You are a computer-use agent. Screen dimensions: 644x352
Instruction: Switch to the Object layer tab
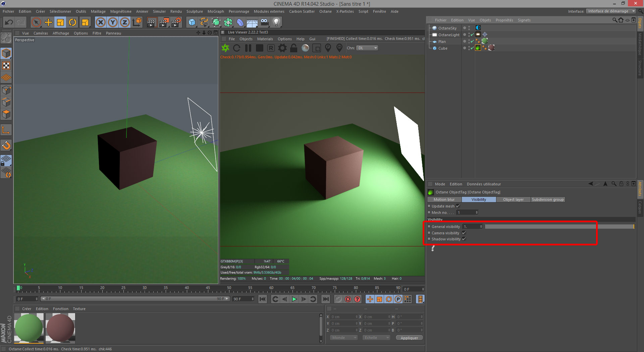(x=513, y=199)
